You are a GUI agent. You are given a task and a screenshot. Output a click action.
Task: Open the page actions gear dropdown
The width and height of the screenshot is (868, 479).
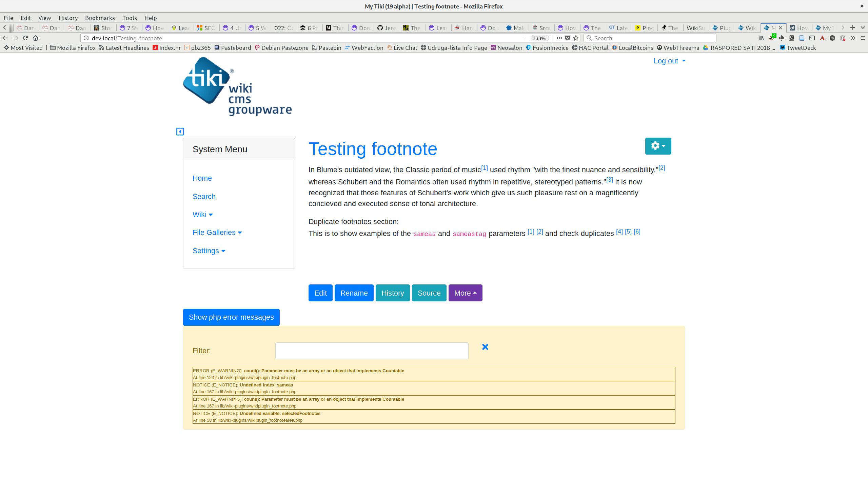[658, 146]
